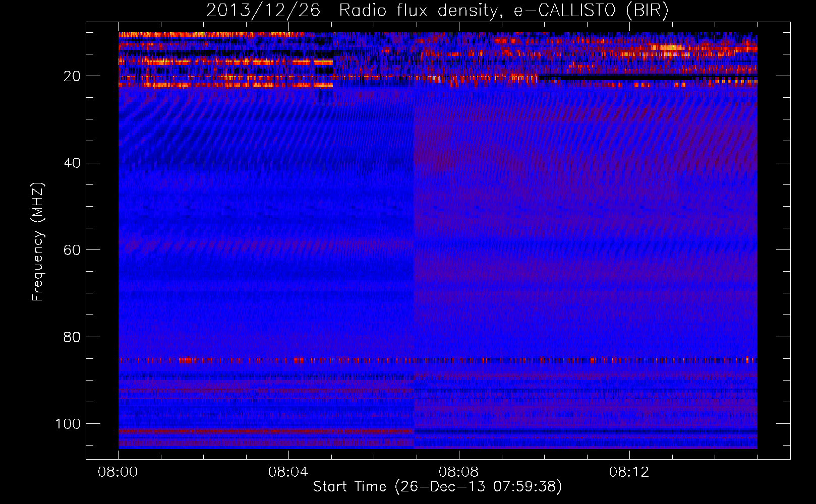This screenshot has height=504, width=816.
Task: Click the '20' frequency tick label
Action: [x=72, y=76]
